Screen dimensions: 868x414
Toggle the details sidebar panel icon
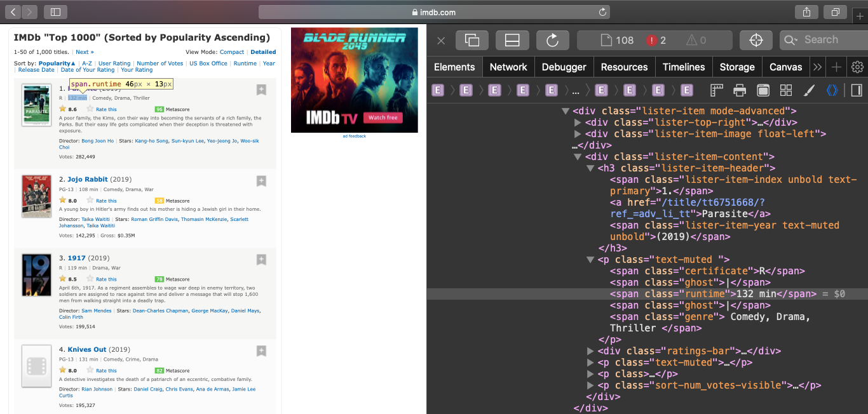pyautogui.click(x=856, y=90)
